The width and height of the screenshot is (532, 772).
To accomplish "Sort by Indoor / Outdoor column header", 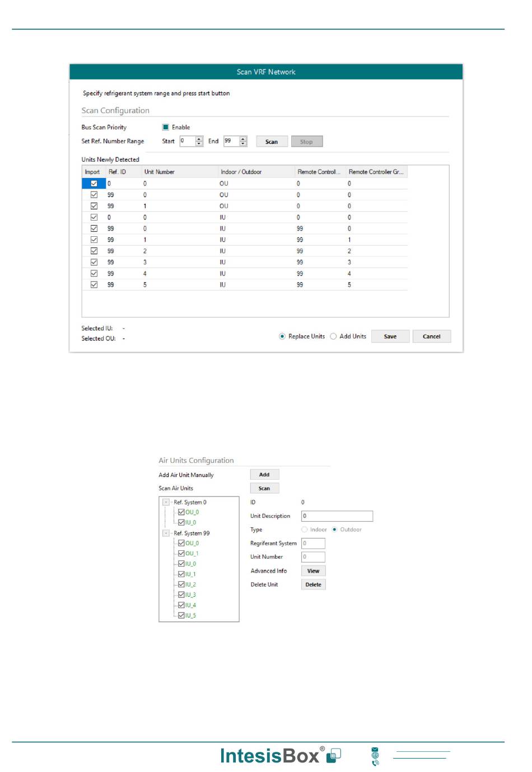I will 241,172.
